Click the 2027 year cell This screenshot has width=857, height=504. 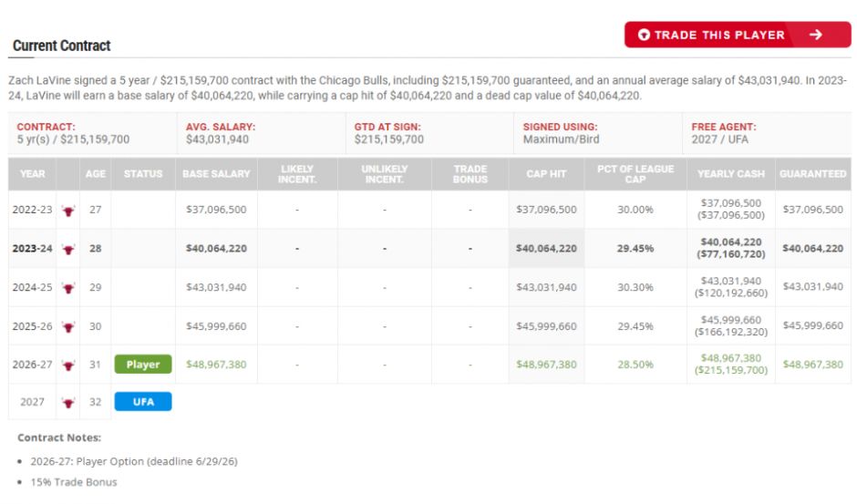click(x=32, y=402)
